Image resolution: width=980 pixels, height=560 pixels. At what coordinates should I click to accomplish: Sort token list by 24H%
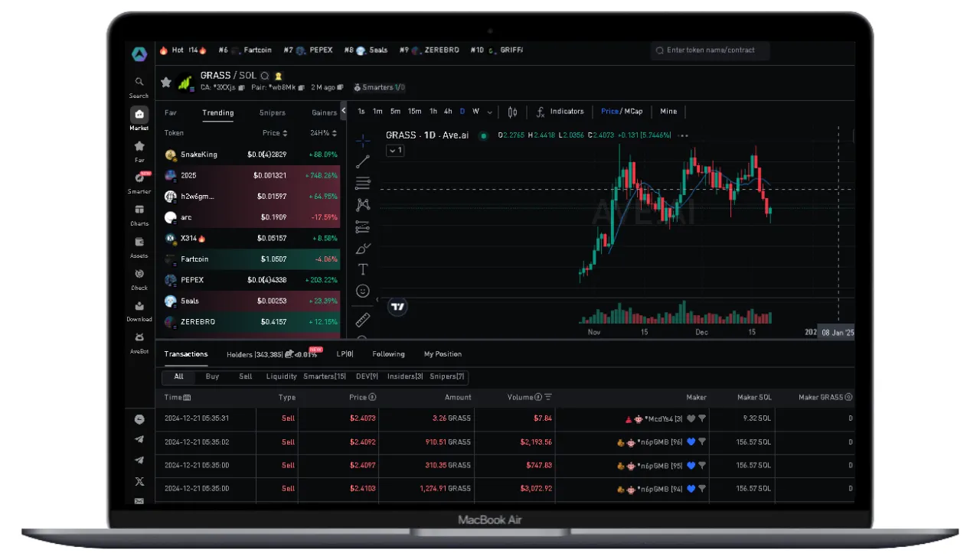[324, 133]
